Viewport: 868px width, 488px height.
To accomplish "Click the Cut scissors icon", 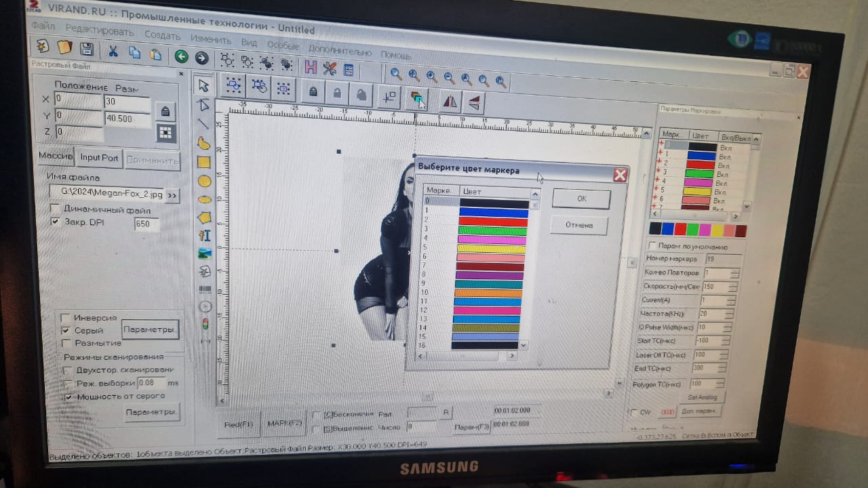I will point(113,52).
